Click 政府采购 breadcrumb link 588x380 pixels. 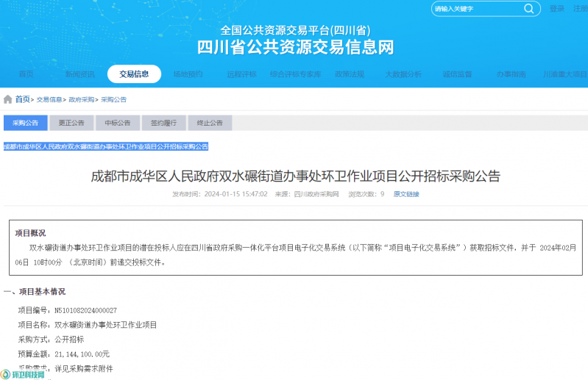[82, 99]
